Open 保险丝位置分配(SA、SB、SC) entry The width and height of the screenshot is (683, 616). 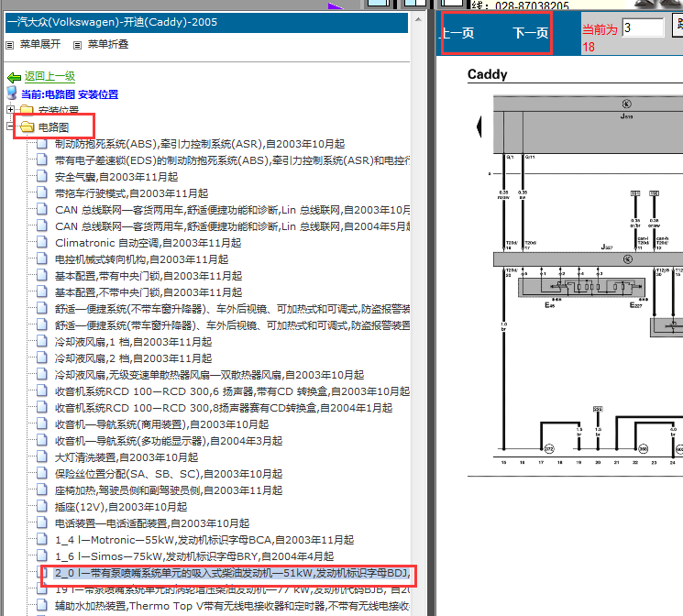point(169,474)
